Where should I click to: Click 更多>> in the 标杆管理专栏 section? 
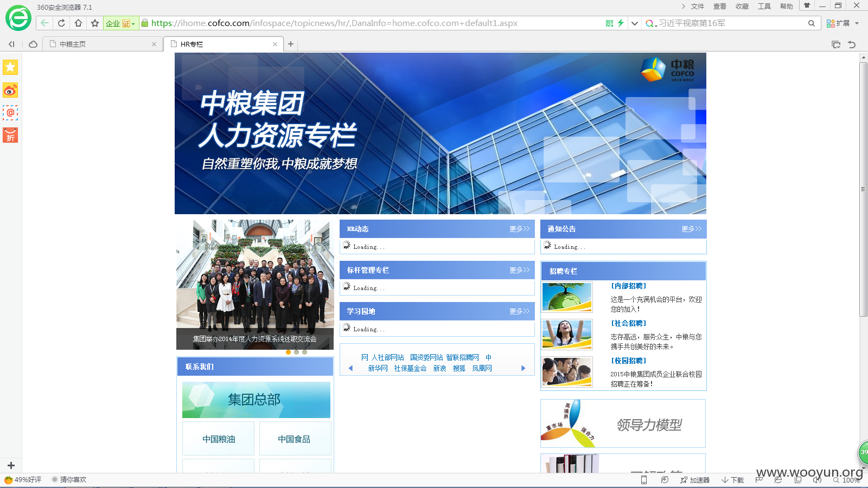(x=519, y=270)
